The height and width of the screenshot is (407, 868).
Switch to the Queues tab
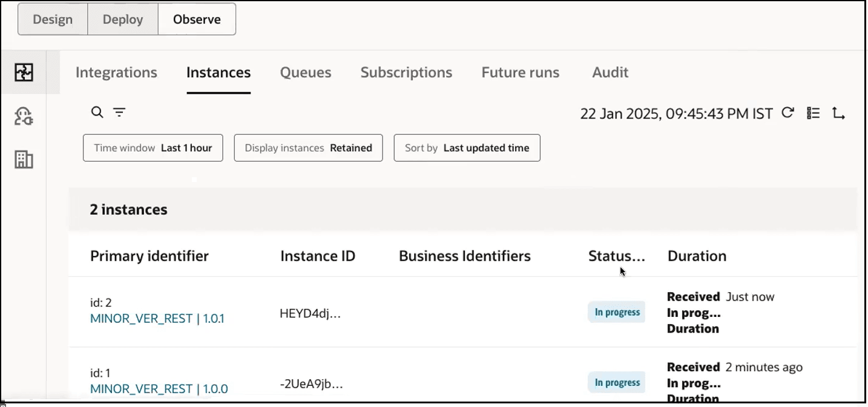pos(305,72)
